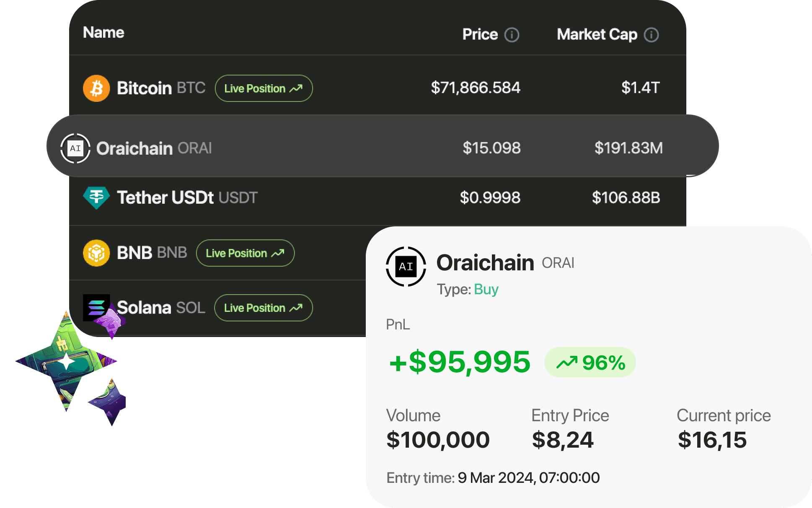
Task: Click the Solana logo icon
Action: coord(96,308)
